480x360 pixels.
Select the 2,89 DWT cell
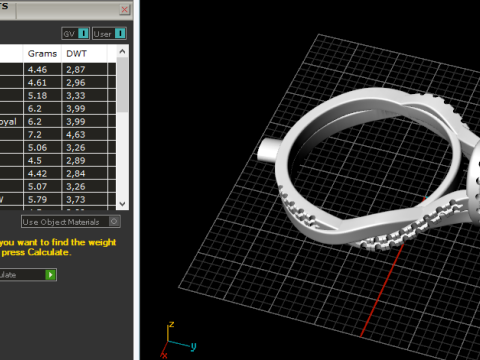[x=84, y=160]
